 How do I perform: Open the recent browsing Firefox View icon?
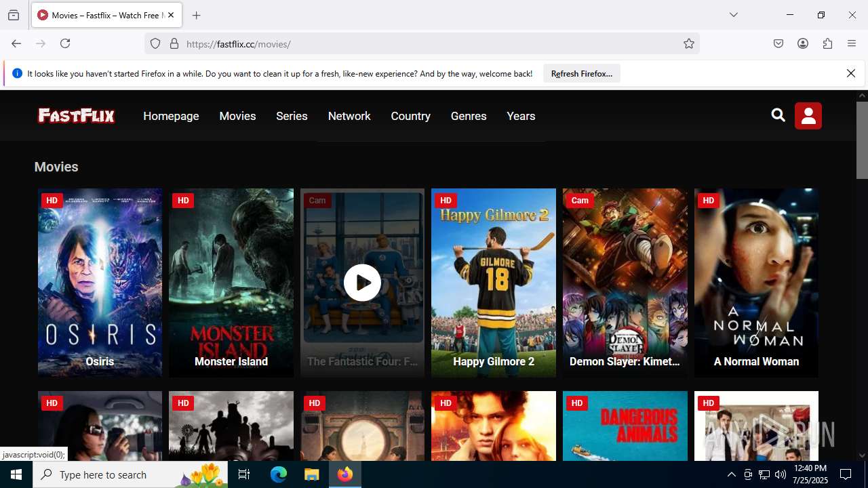coord(14,15)
